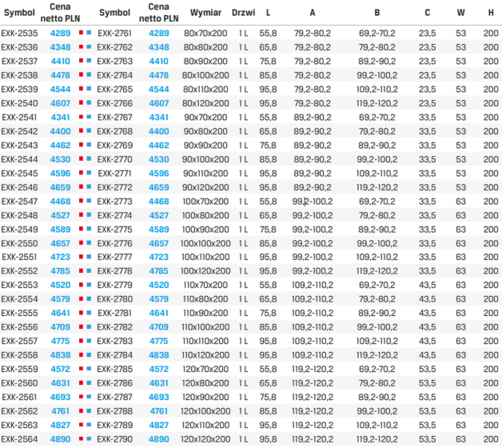The height and width of the screenshot is (448, 502).
Task: Click the Wymiar column header
Action: tap(205, 13)
